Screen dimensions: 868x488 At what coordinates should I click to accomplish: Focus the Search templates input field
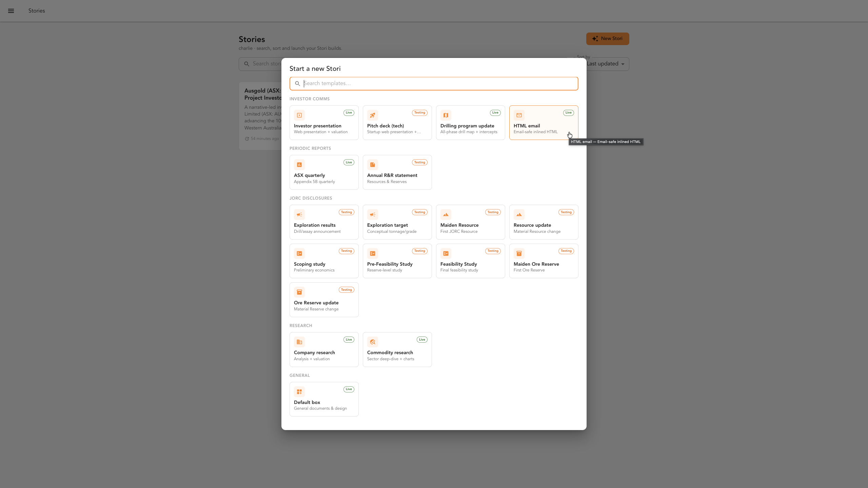click(x=434, y=84)
